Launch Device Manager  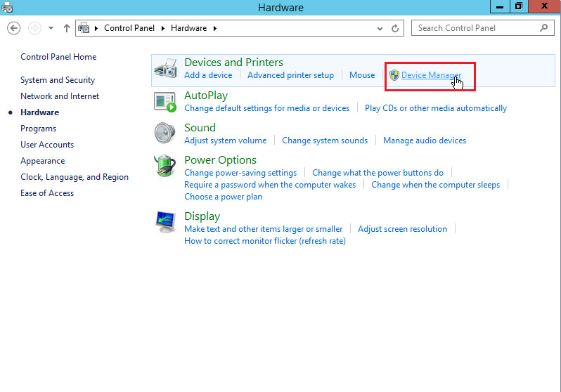[431, 75]
